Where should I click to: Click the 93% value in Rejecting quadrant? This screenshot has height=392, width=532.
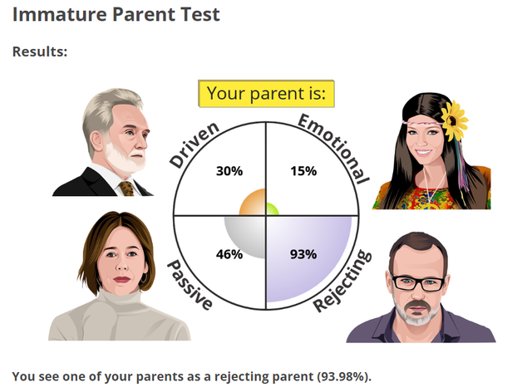click(x=303, y=253)
